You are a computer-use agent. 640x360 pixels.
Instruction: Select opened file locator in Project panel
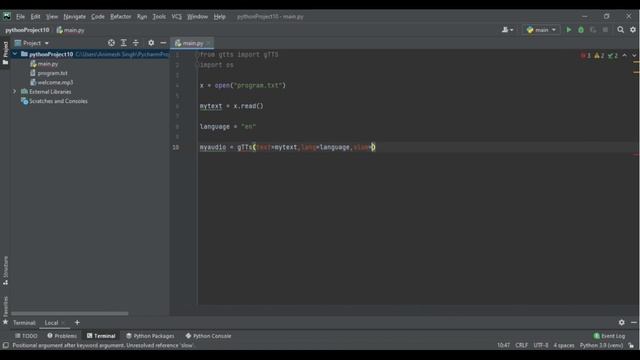click(111, 43)
